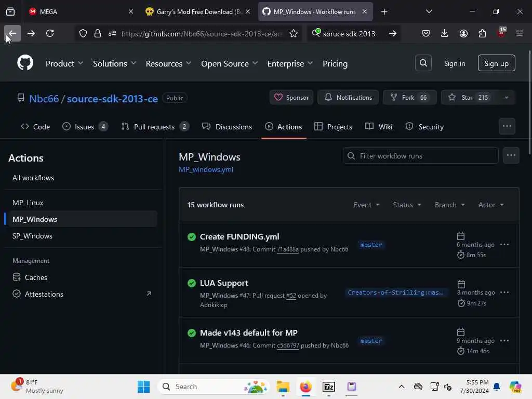532x399 pixels.
Task: Switch to Garry's Mod Free Download tab
Action: click(198, 12)
